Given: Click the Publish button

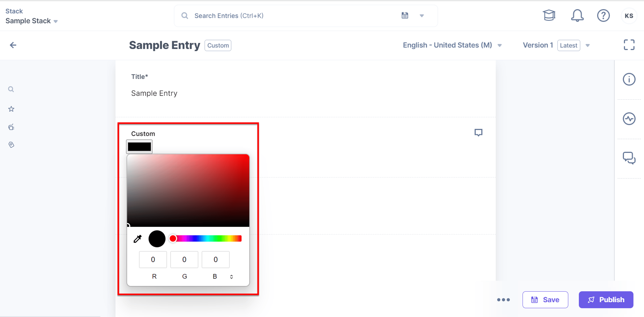Looking at the screenshot, I should tap(606, 300).
